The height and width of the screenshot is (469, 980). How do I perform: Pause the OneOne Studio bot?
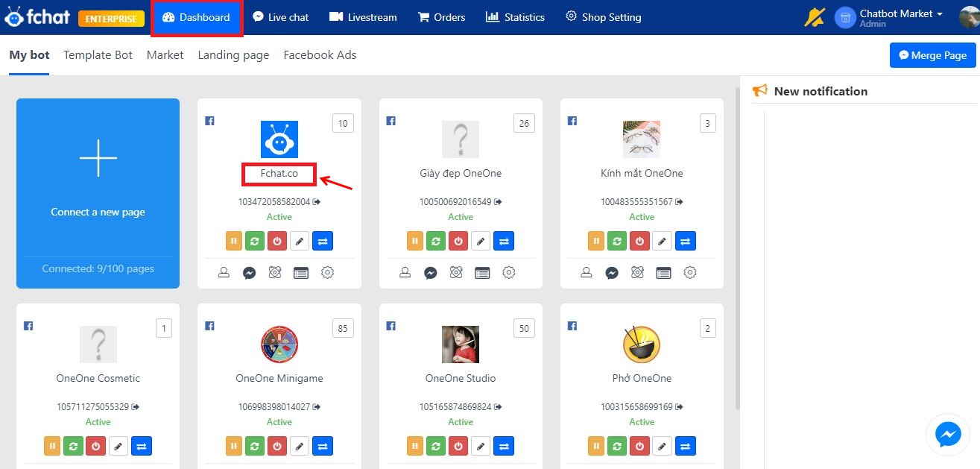tap(417, 446)
